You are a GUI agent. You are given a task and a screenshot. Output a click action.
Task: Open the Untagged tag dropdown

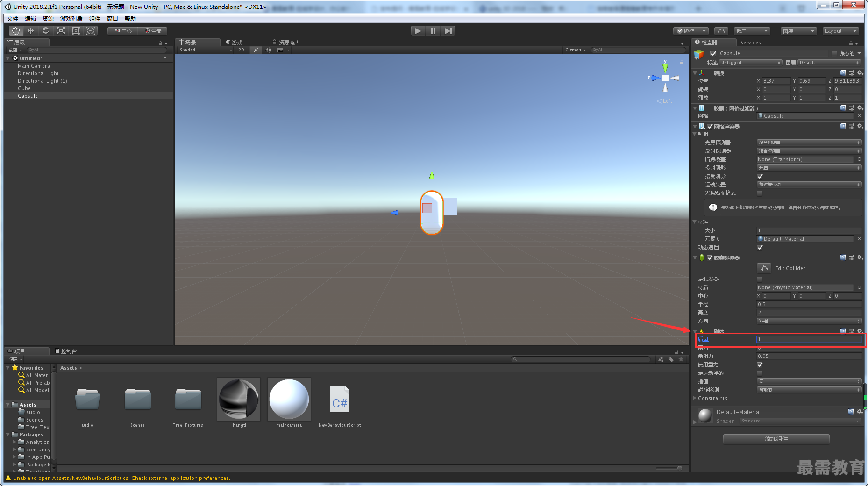tap(750, 63)
